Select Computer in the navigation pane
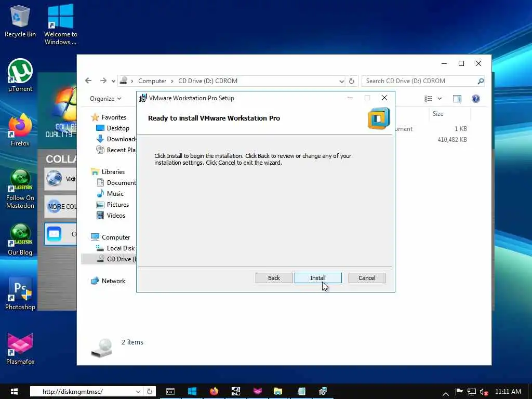This screenshot has width=532, height=399. (111, 237)
